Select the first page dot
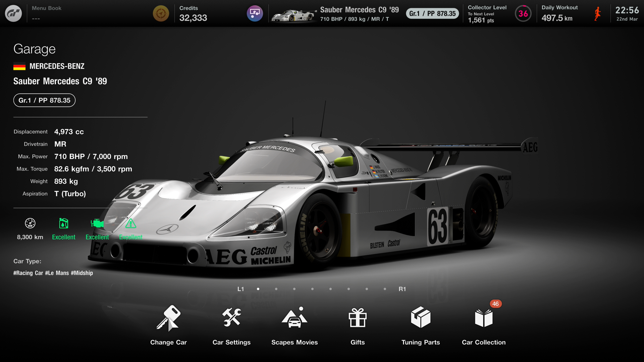Image resolution: width=644 pixels, height=362 pixels. click(x=258, y=289)
